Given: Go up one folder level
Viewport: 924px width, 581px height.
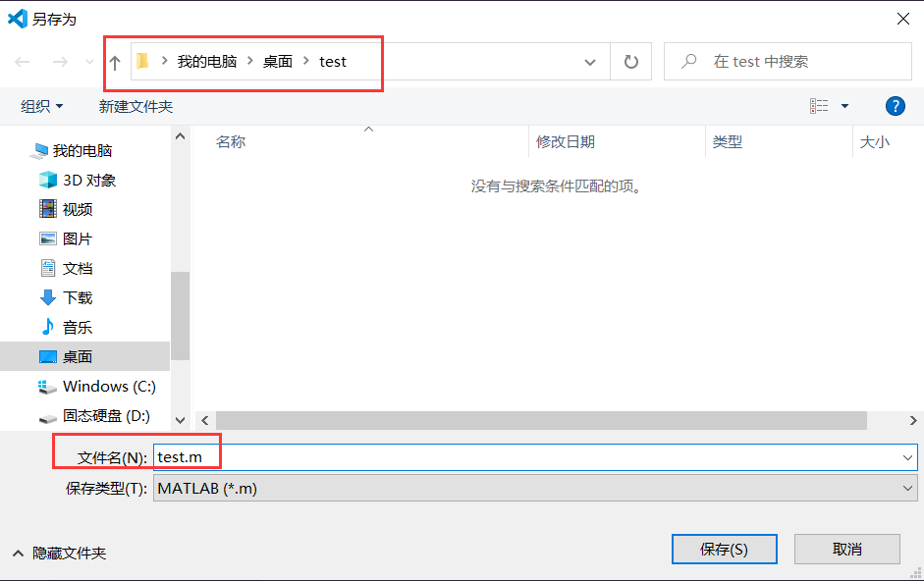Looking at the screenshot, I should pos(115,62).
